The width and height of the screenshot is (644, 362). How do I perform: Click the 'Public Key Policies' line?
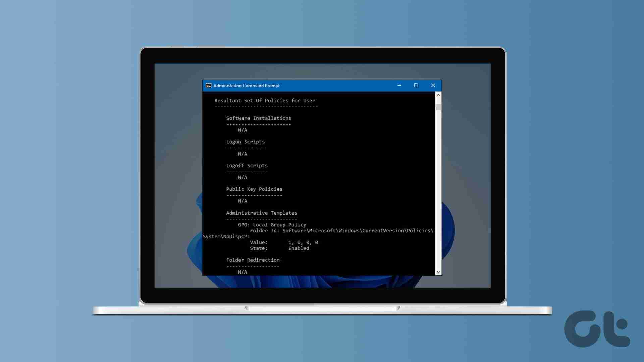[254, 189]
